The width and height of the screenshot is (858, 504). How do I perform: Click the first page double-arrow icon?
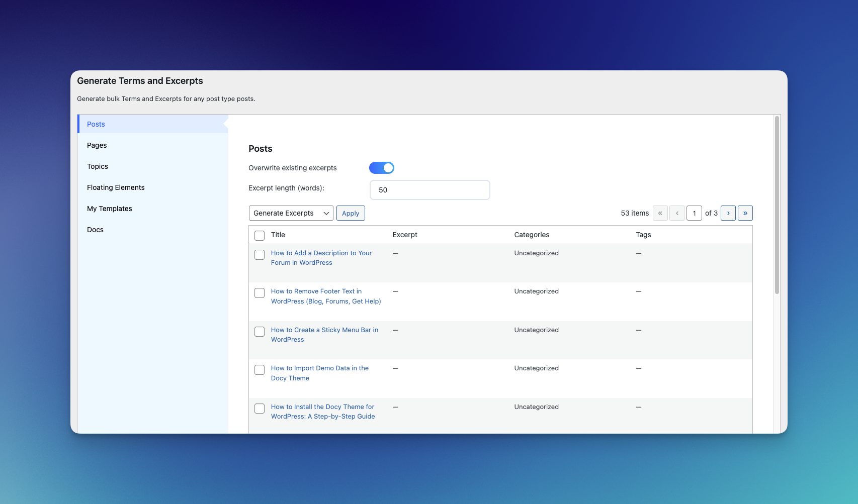660,213
